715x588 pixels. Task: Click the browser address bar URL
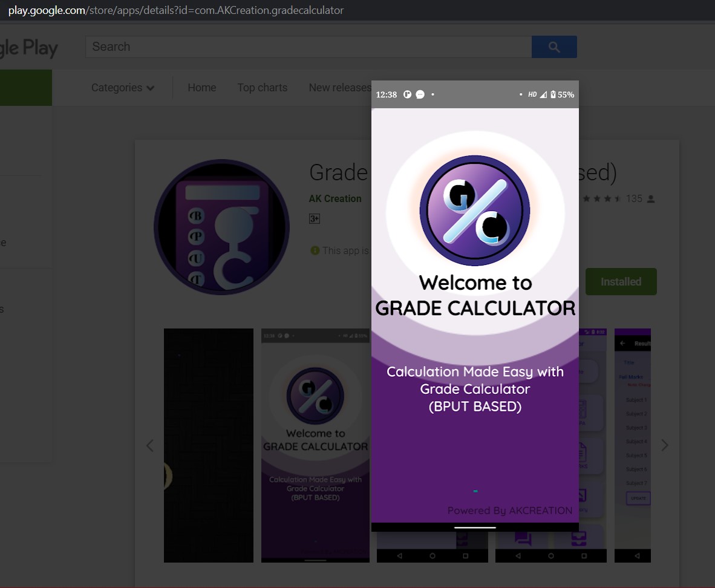(176, 10)
